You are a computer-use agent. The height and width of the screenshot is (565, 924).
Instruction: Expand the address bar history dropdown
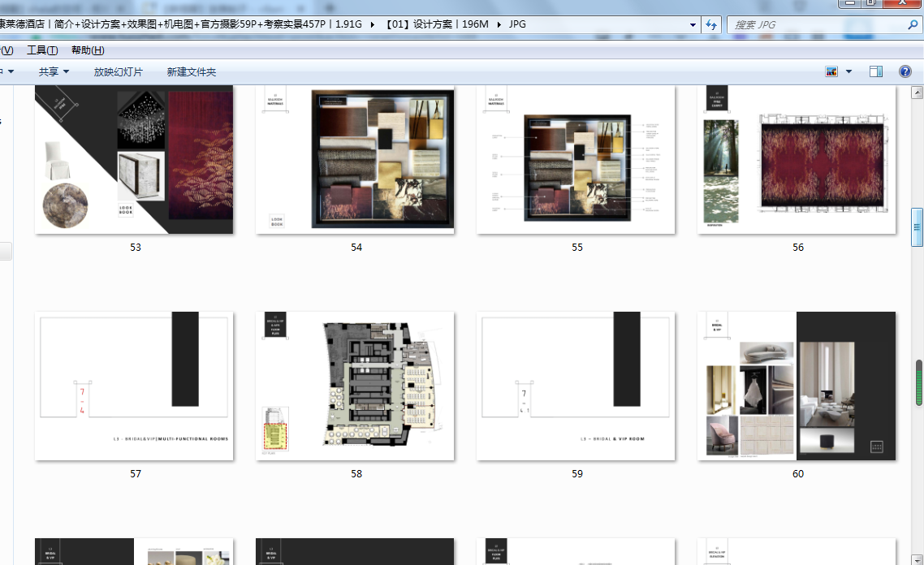tap(693, 24)
